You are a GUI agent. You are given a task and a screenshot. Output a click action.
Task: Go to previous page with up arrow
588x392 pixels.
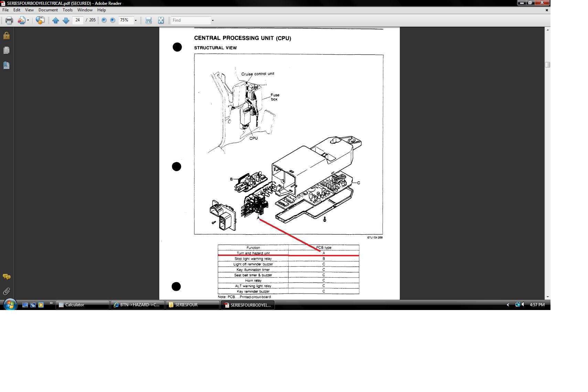(x=55, y=20)
